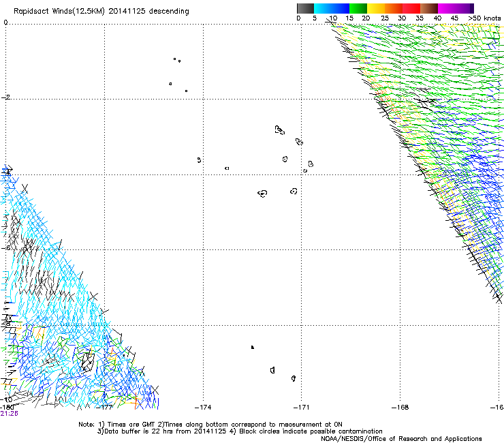Click the purple time stamp '21:26'

tap(9, 414)
